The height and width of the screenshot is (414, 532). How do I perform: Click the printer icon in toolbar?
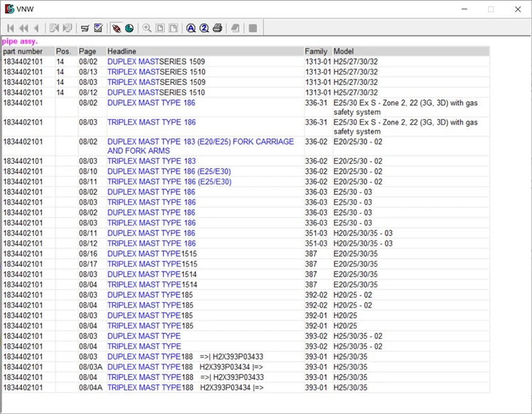[x=217, y=28]
